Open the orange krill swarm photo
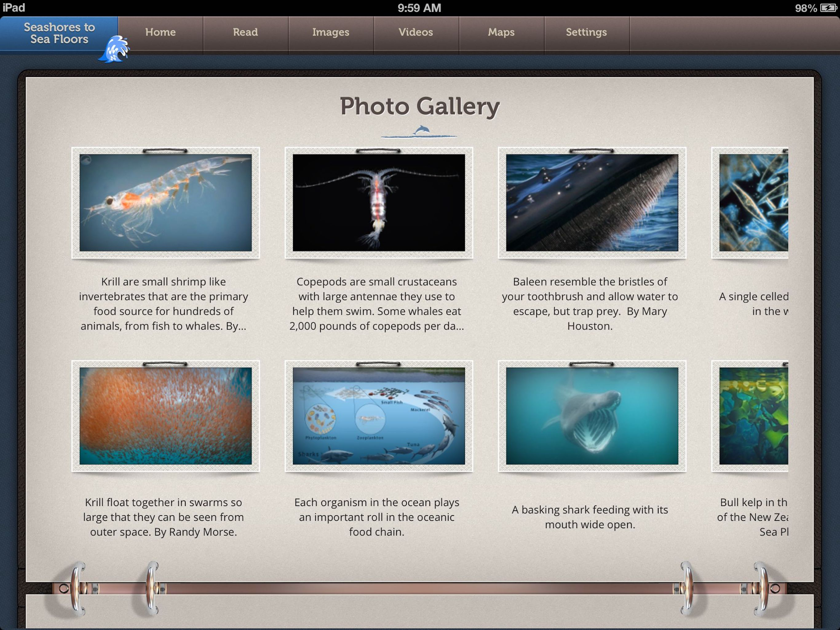 tap(165, 416)
